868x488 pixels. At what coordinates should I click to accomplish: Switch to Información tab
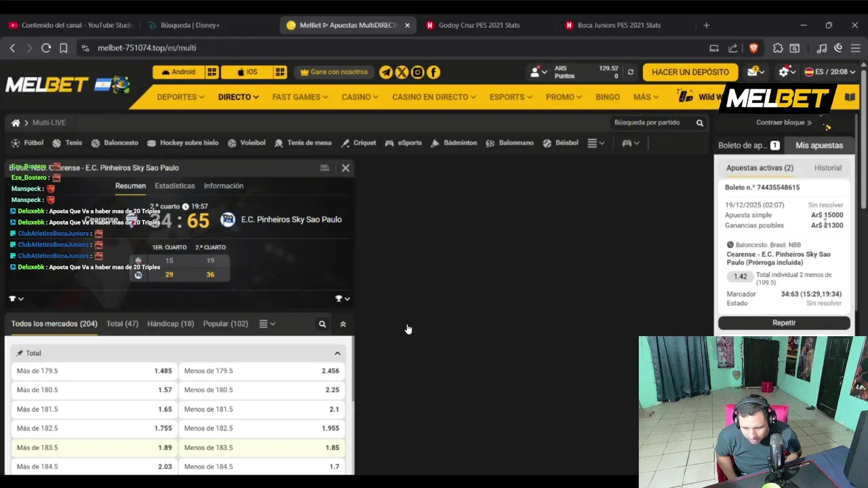point(223,186)
